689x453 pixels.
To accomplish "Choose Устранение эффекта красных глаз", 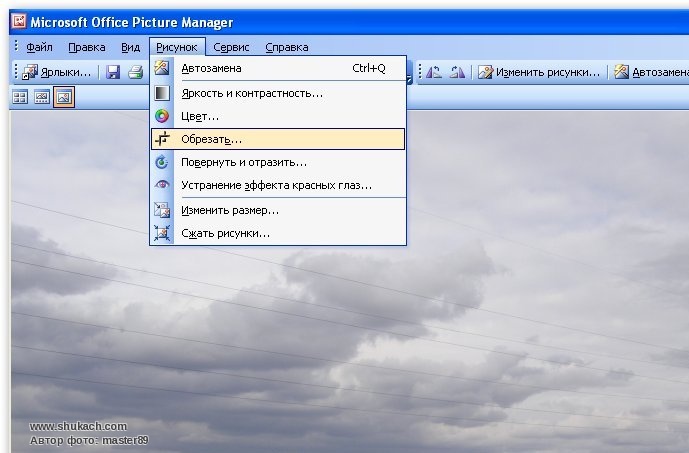I will point(278,185).
